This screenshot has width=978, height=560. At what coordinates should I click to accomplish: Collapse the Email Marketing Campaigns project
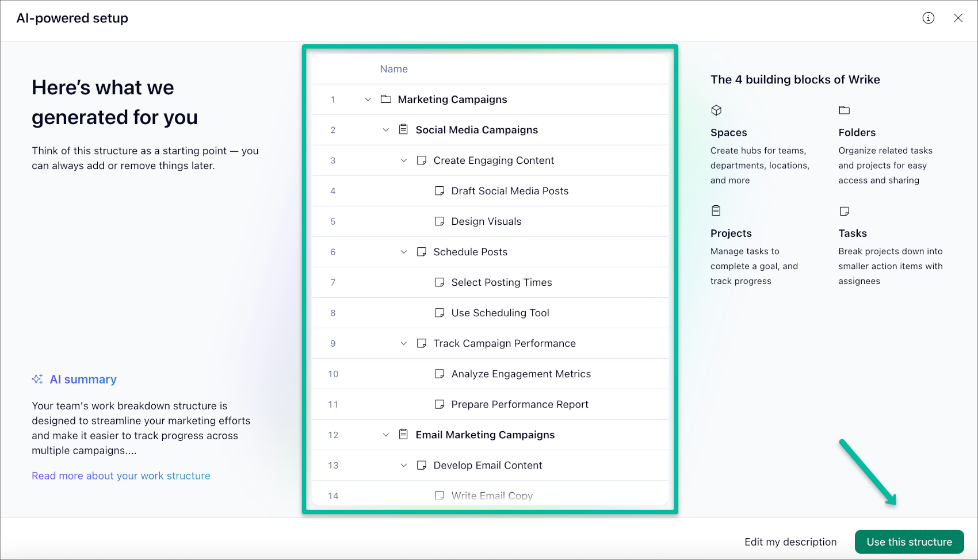pos(386,435)
